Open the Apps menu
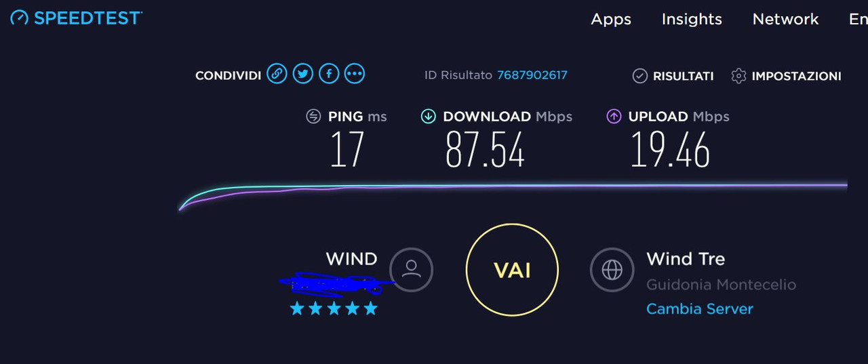The height and width of the screenshot is (364, 868). tap(611, 19)
